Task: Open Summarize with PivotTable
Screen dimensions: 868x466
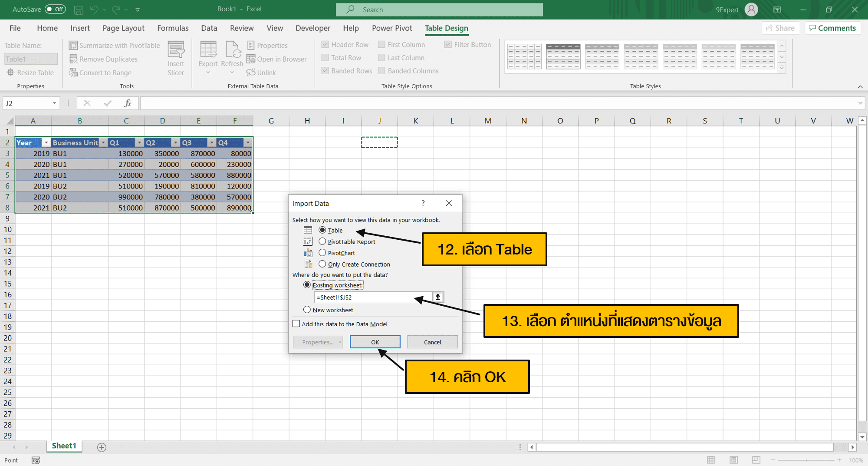Action: tap(114, 45)
